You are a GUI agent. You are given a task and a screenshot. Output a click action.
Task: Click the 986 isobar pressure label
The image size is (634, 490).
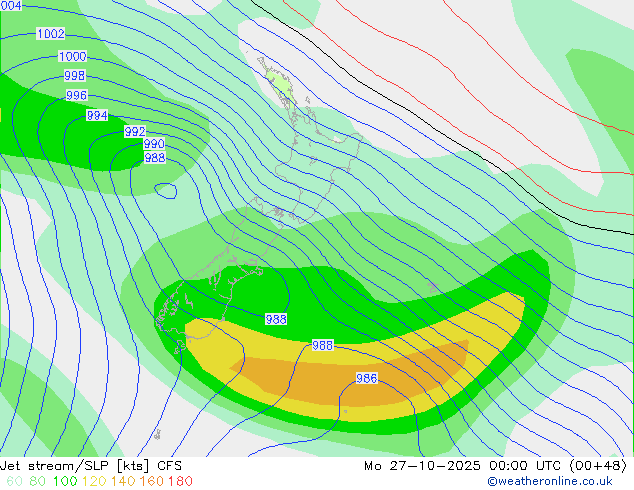point(367,378)
